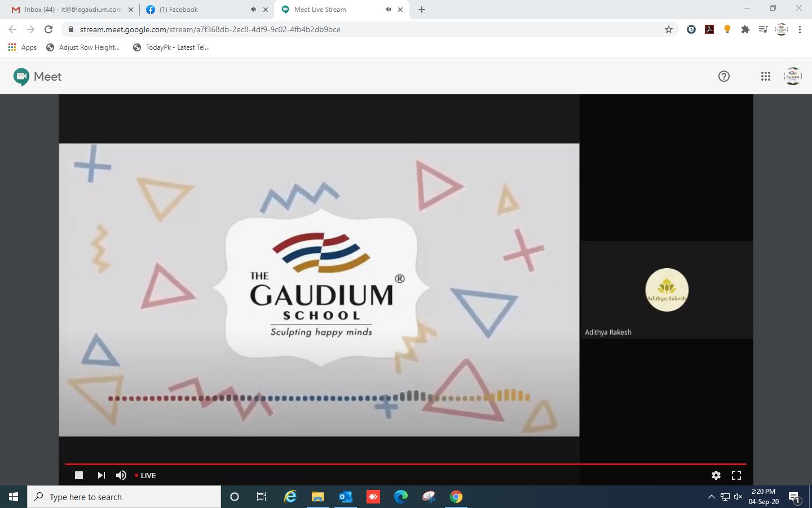Open the Apps bookmark shortcut
This screenshot has width=812, height=508.
23,47
